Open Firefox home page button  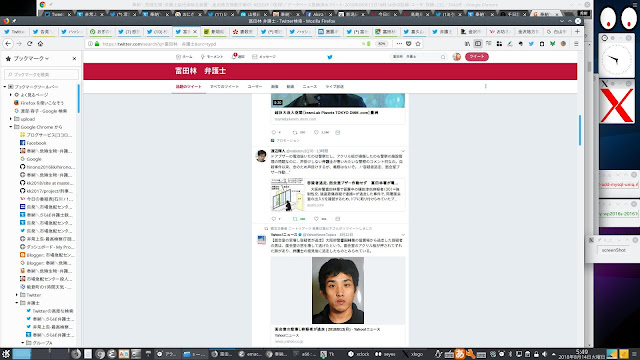(40, 44)
